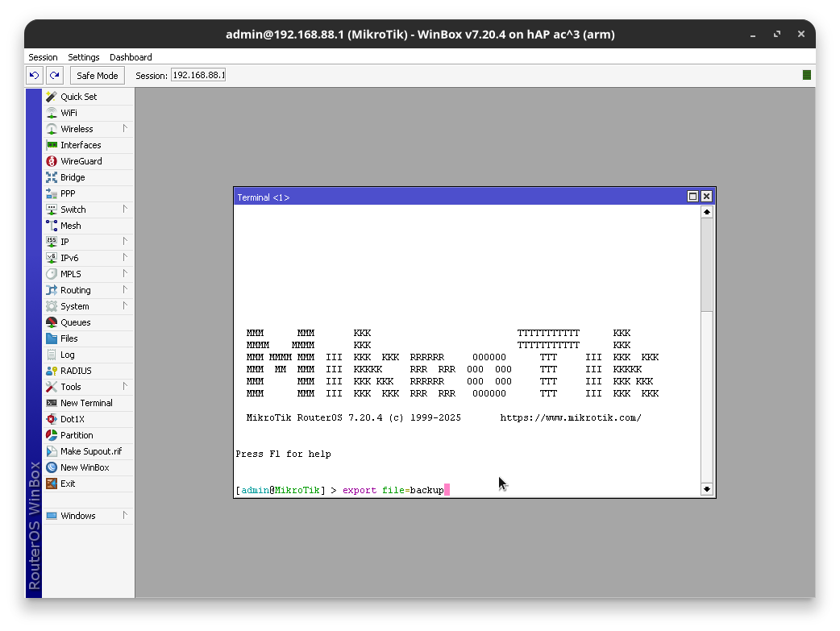The height and width of the screenshot is (631, 840).
Task: Open the Files folder icon
Action: pyautogui.click(x=52, y=338)
